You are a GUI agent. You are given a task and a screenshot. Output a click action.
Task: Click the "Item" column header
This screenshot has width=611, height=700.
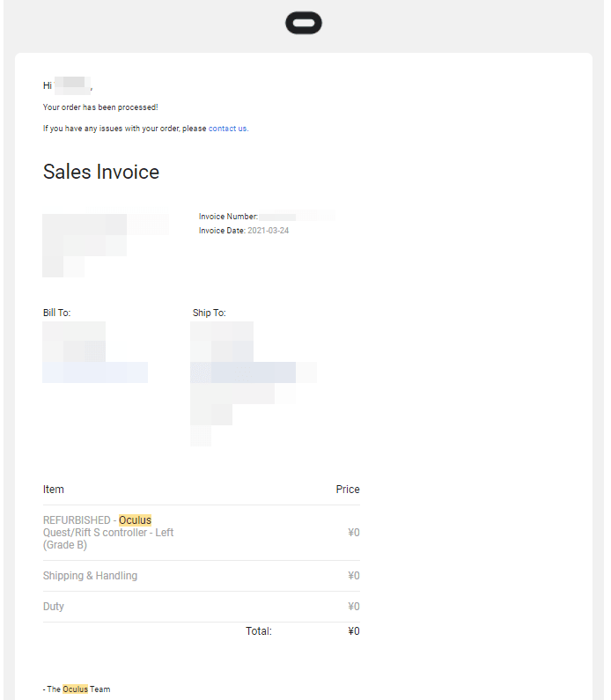click(x=54, y=490)
